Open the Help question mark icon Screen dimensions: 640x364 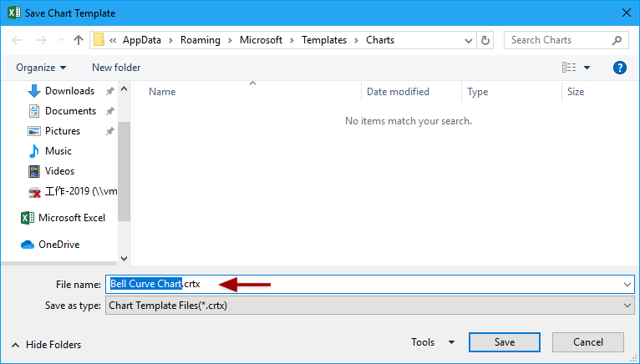pos(619,68)
